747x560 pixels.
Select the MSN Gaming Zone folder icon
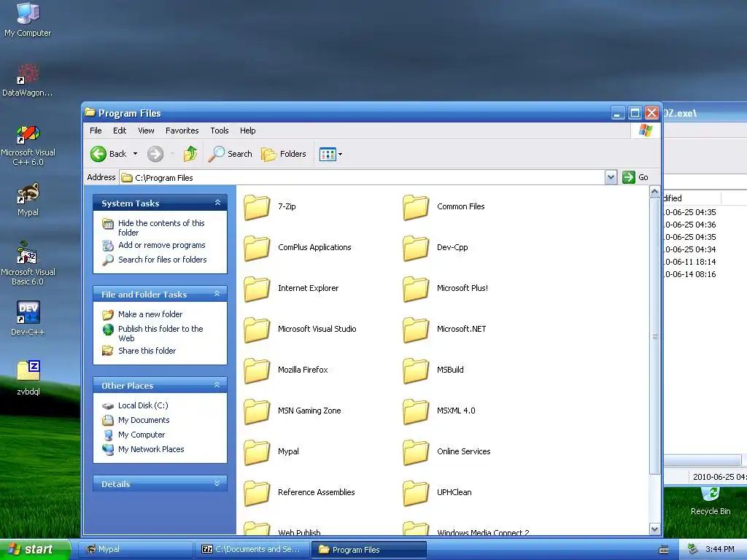(x=257, y=411)
